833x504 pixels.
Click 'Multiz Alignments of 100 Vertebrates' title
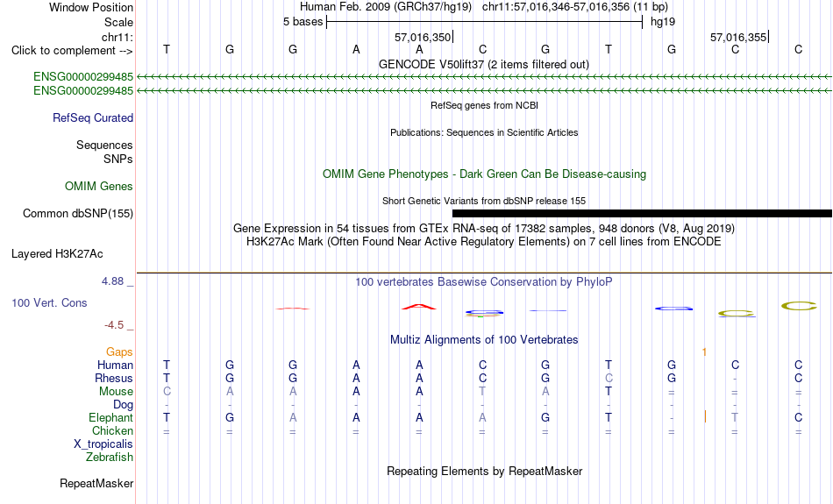coord(484,340)
